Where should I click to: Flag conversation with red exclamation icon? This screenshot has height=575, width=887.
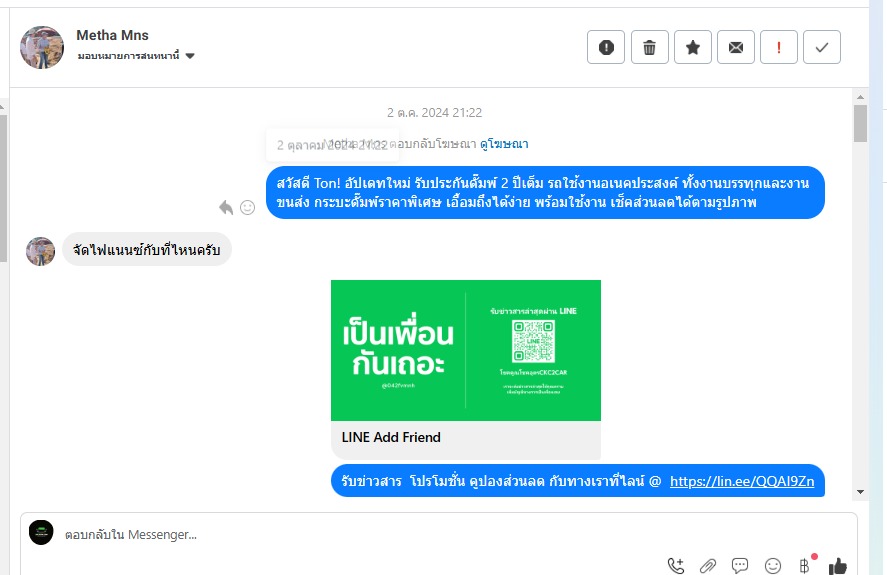point(779,48)
